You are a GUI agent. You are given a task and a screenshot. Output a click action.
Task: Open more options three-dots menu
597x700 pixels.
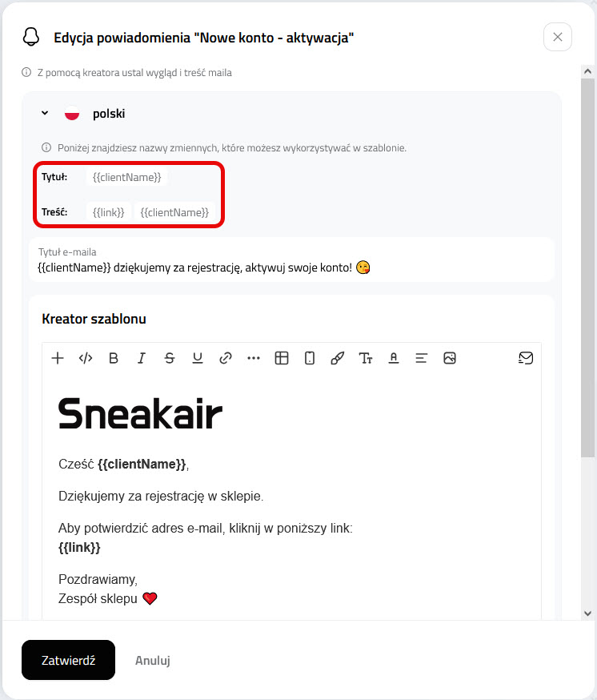tap(254, 358)
